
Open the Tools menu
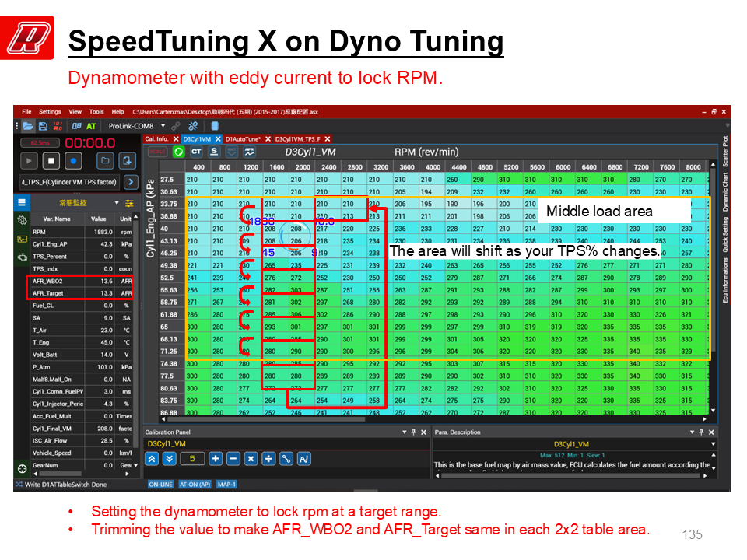96,112
